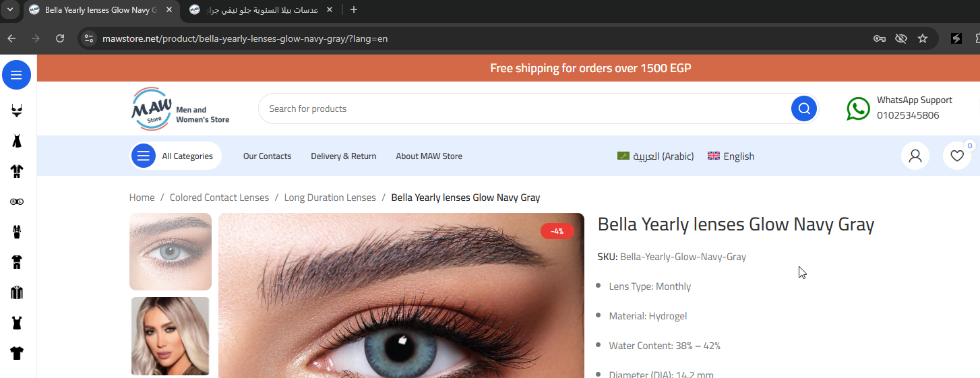Click the blue All Categories menu circle icon
This screenshot has height=378, width=980.
143,156
